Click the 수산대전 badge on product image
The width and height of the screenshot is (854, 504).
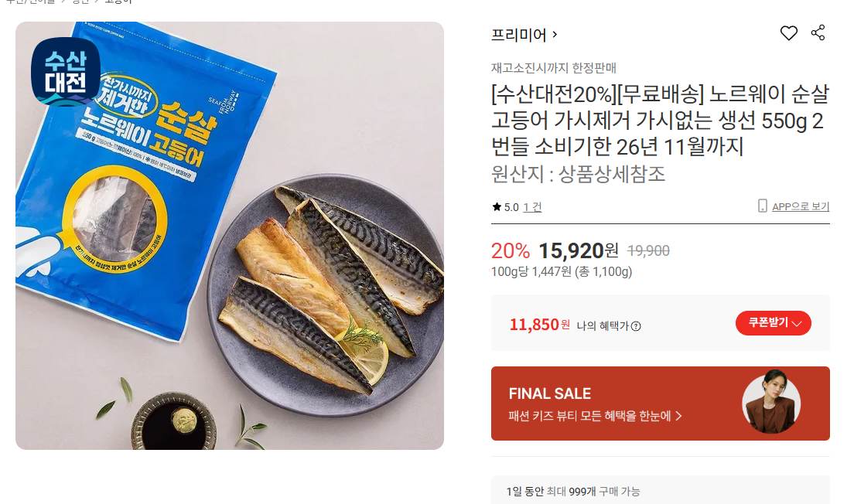65,72
